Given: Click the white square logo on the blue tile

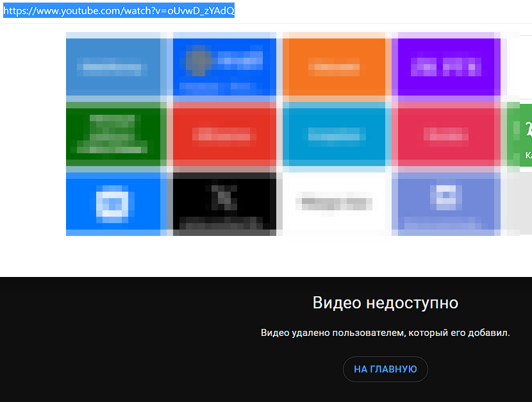Looking at the screenshot, I should 114,201.
